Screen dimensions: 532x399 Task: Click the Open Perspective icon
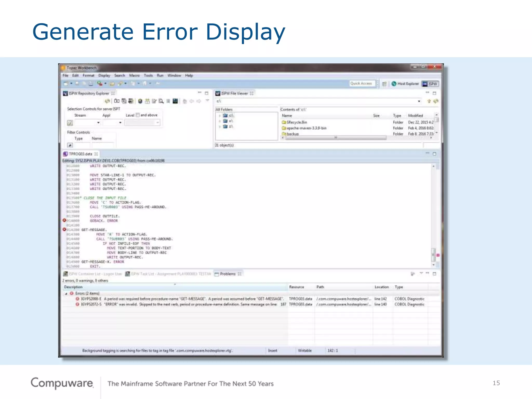[384, 84]
